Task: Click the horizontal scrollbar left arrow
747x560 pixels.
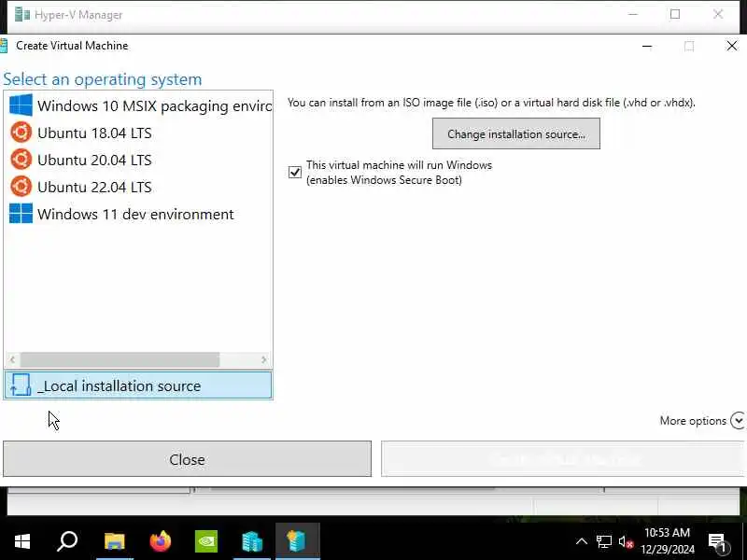Action: point(12,360)
